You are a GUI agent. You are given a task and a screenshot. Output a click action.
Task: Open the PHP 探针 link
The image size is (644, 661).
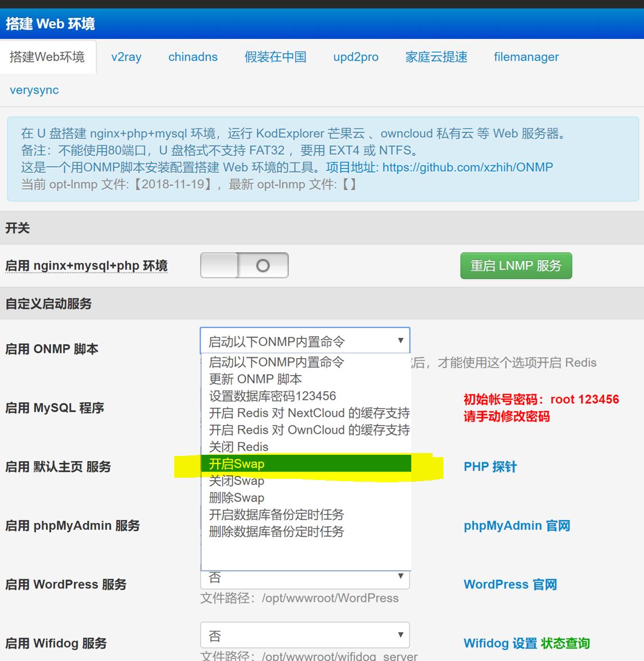point(490,467)
